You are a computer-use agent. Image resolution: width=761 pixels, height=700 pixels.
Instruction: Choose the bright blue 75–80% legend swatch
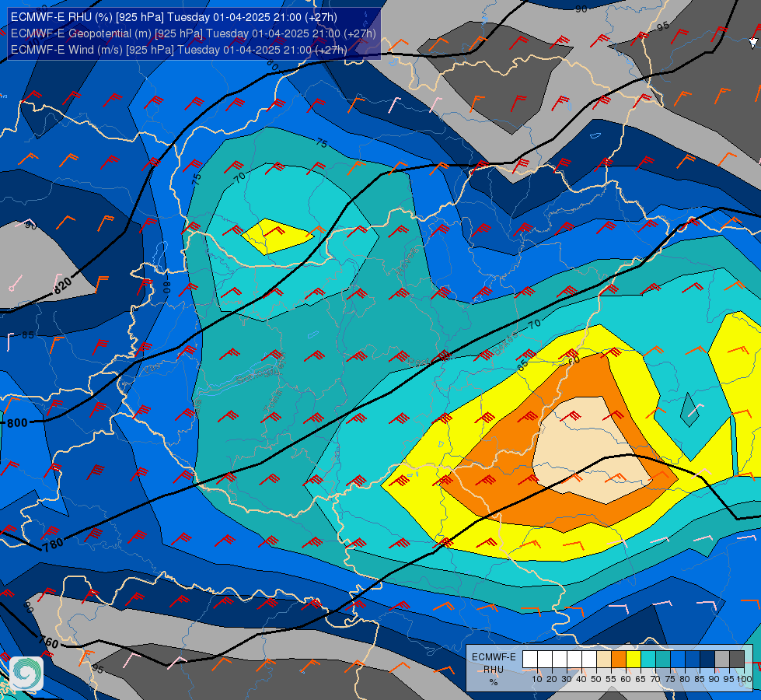coord(678,660)
